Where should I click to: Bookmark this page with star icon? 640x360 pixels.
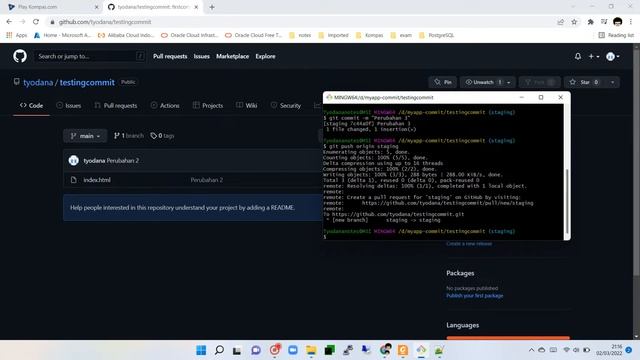coord(574,22)
